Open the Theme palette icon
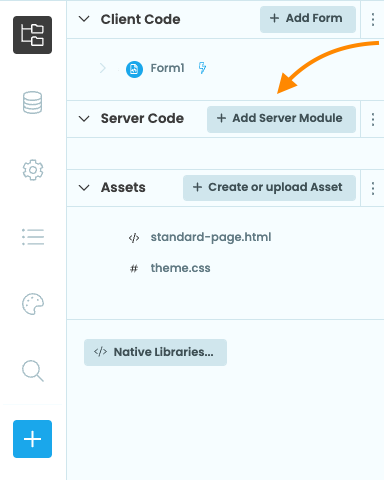 pos(33,304)
